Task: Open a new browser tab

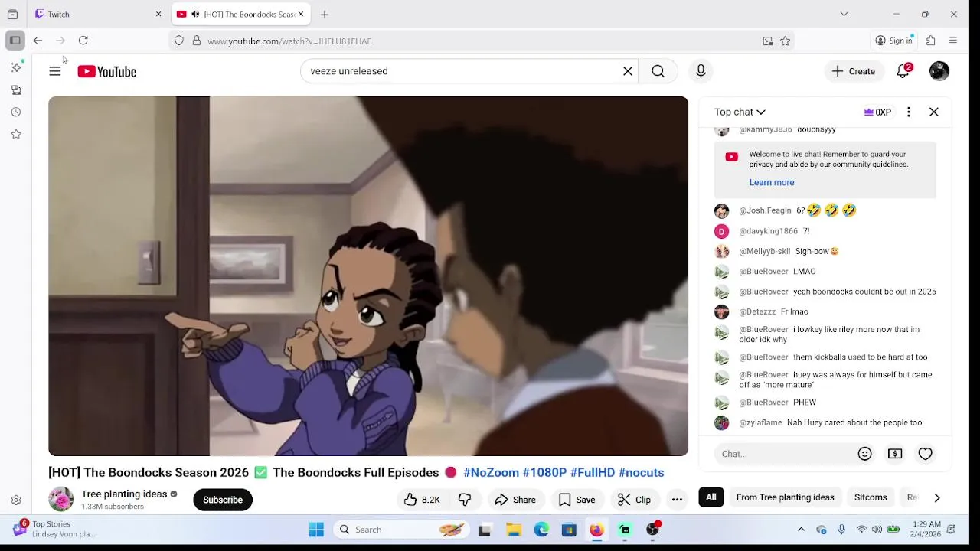Action: 325,14
